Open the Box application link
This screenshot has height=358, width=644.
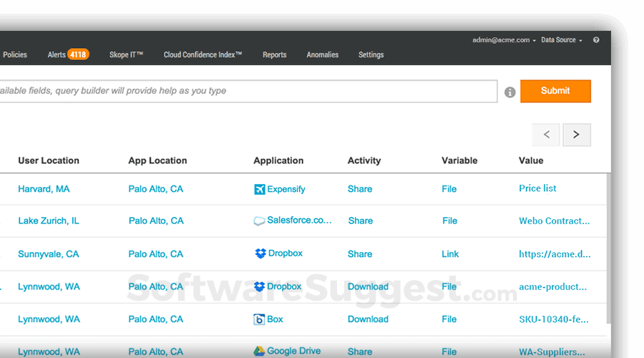(275, 319)
